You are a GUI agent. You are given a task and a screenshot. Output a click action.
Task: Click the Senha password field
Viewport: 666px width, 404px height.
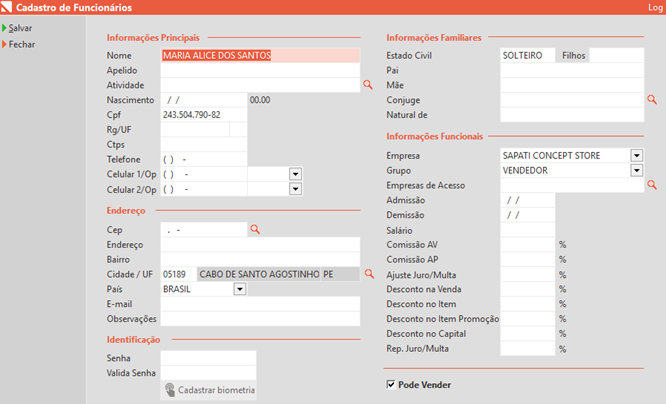(208, 358)
